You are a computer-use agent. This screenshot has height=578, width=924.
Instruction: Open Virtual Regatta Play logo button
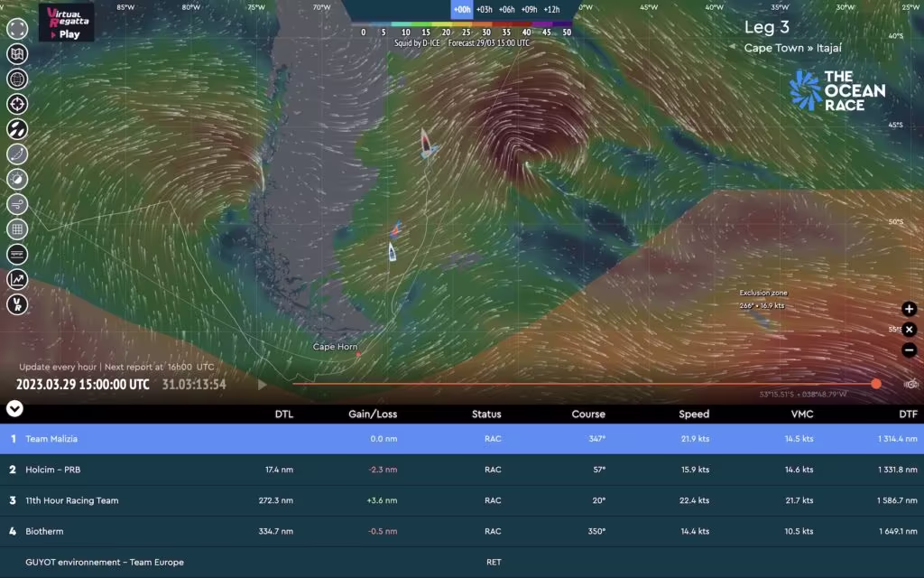click(67, 23)
